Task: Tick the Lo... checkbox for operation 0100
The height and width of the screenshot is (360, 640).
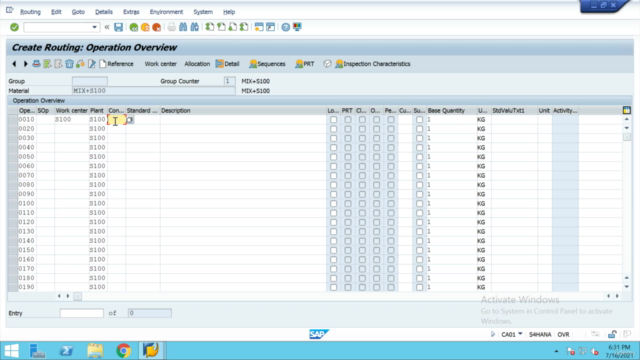Action: click(333, 204)
